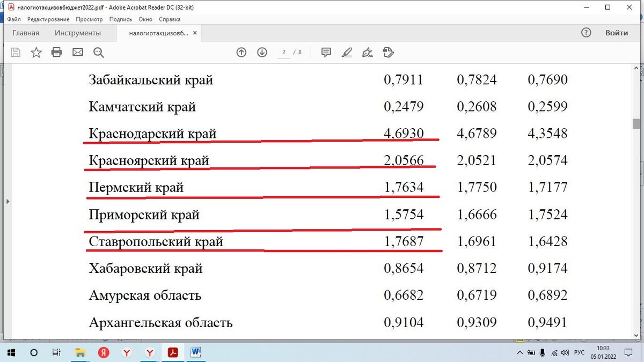Close the налогиотакцизовб... document tab
The image size is (644, 362).
tap(195, 33)
